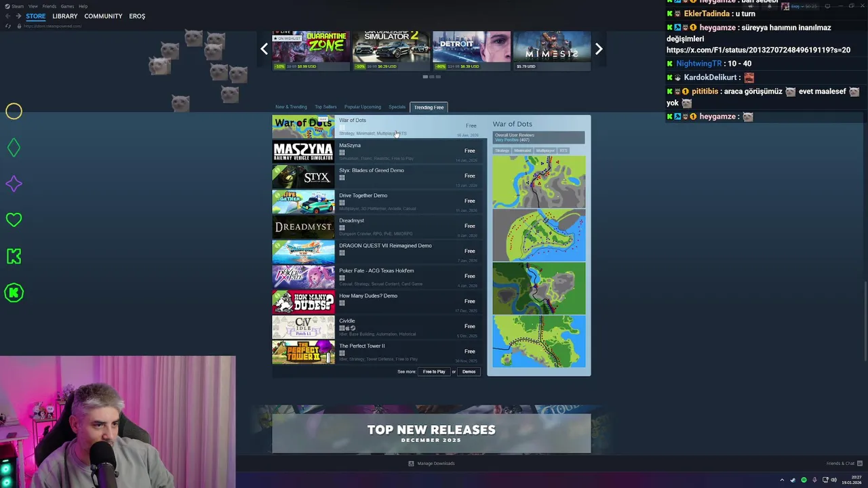Click the microphone tray icon

814,480
